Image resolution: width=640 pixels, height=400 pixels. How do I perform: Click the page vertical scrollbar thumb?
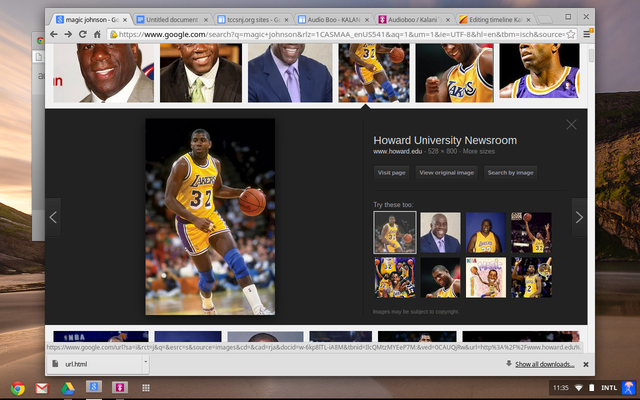(591, 55)
